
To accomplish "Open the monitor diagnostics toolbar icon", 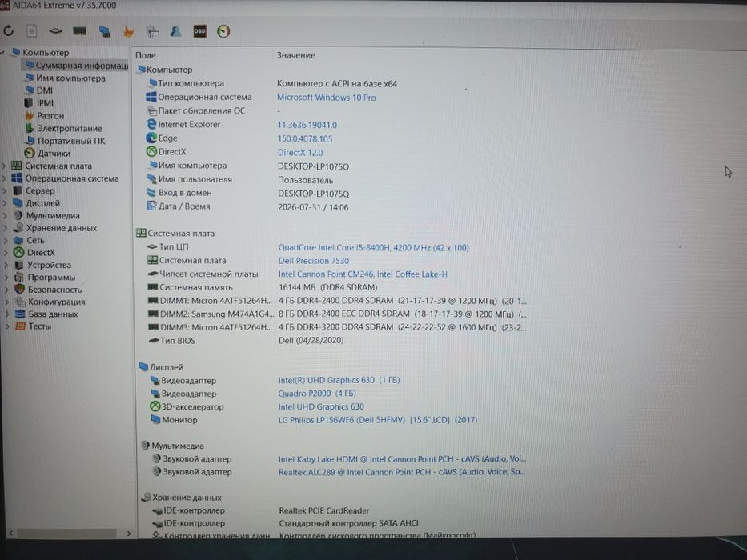I will coord(105,31).
